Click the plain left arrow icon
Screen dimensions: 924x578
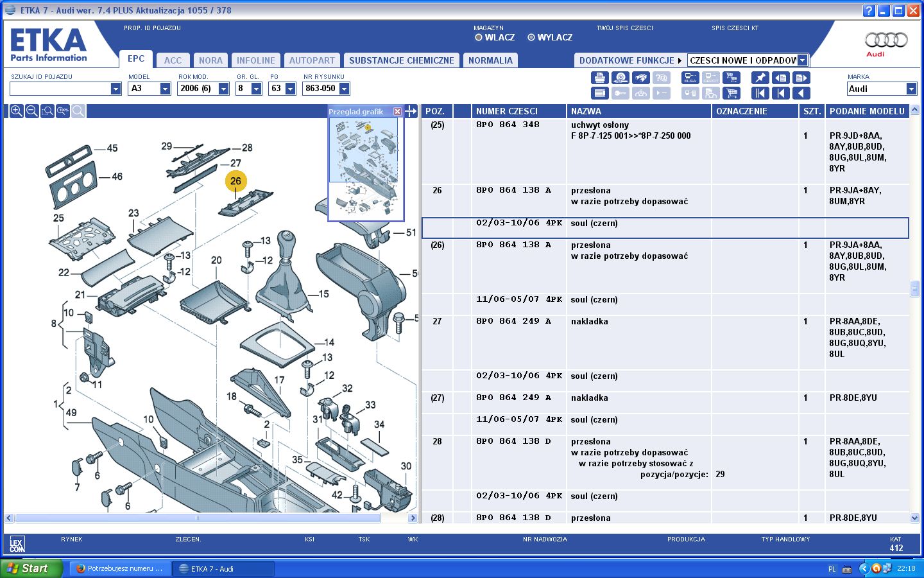click(x=801, y=94)
